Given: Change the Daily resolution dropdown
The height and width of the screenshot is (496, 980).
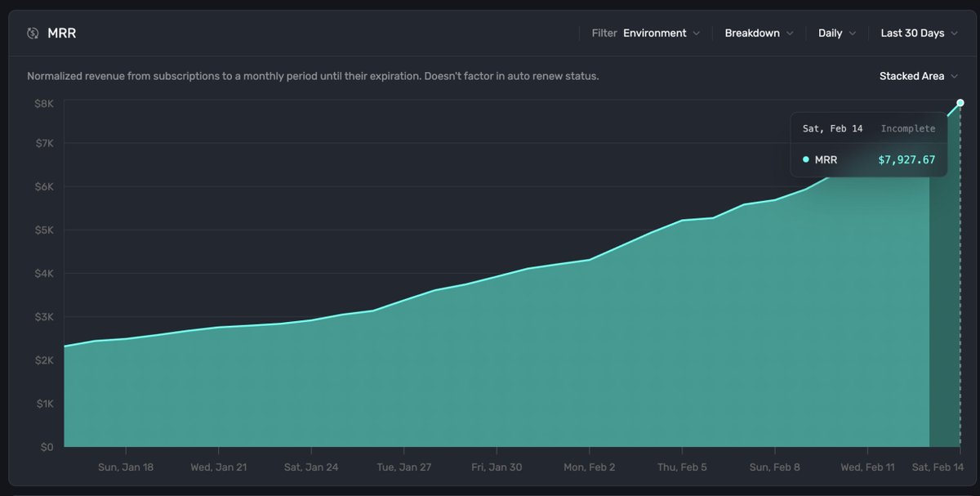Looking at the screenshot, I should click(837, 34).
